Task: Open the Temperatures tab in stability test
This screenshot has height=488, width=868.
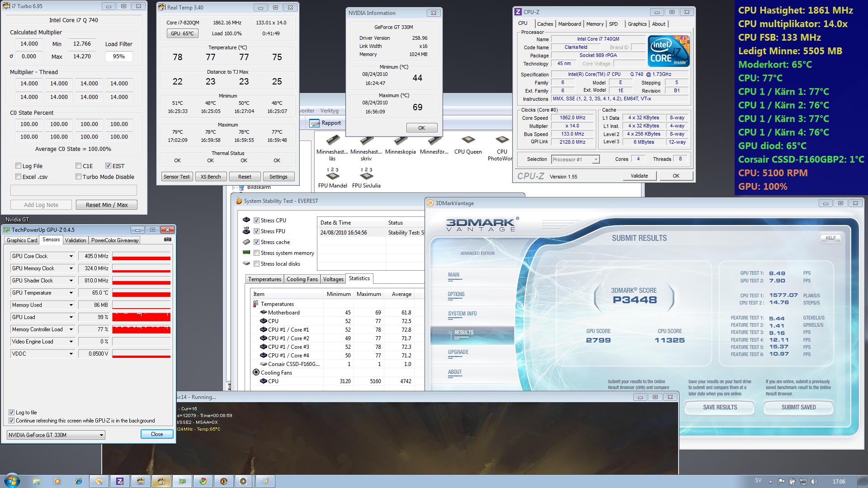Action: point(264,279)
